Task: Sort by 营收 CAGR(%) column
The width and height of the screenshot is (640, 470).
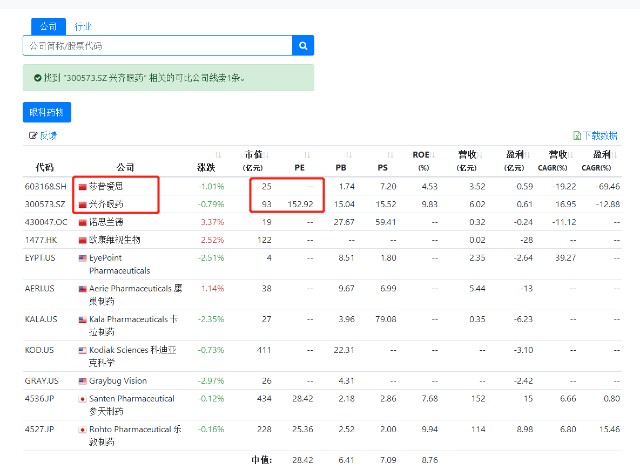Action: 571,155
